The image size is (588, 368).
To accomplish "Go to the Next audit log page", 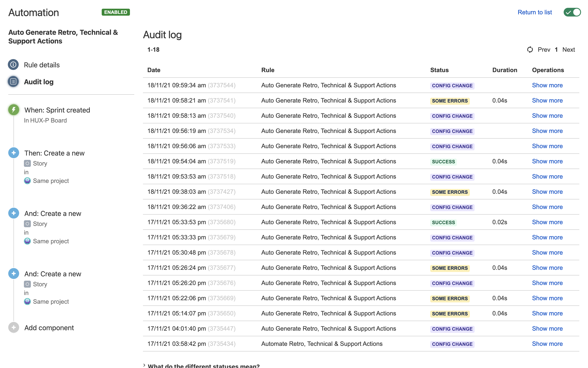I will tap(568, 50).
